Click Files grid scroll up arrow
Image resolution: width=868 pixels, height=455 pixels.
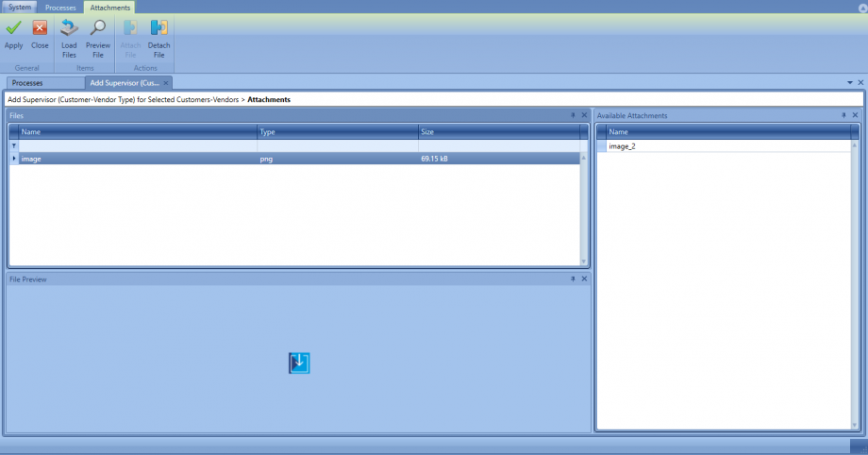(x=583, y=158)
